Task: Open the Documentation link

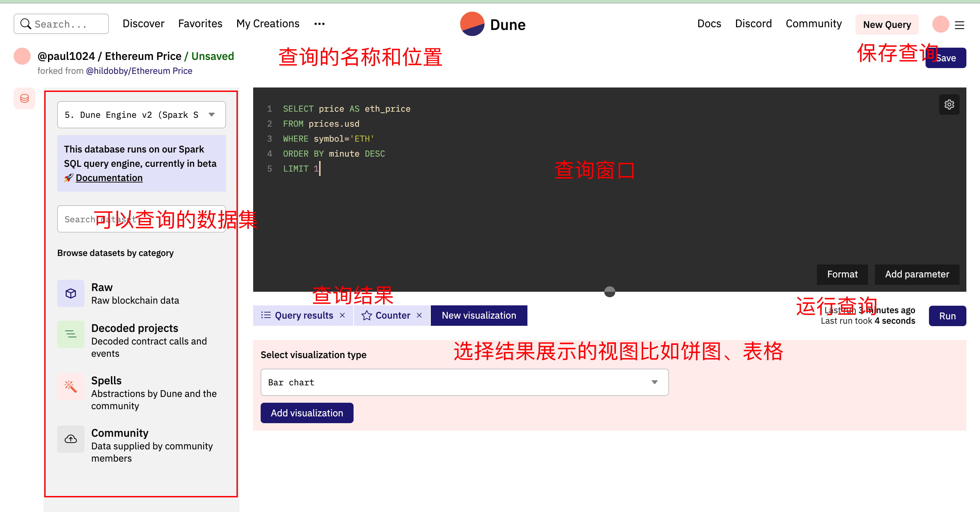Action: pyautogui.click(x=109, y=178)
